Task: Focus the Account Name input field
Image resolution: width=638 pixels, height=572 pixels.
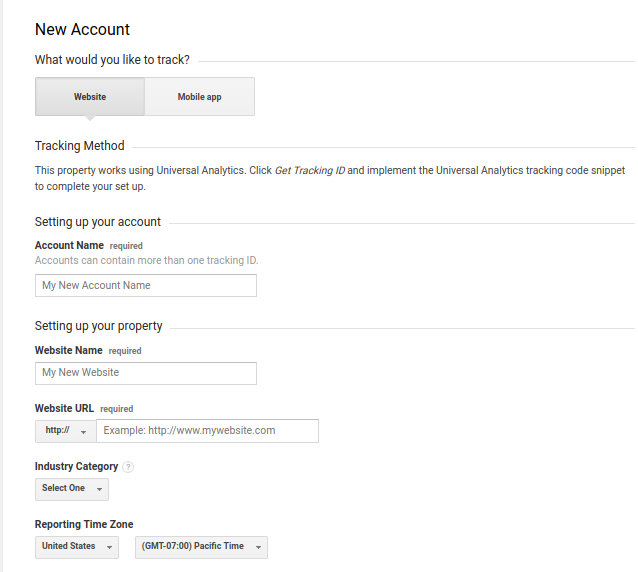Action: pos(145,286)
